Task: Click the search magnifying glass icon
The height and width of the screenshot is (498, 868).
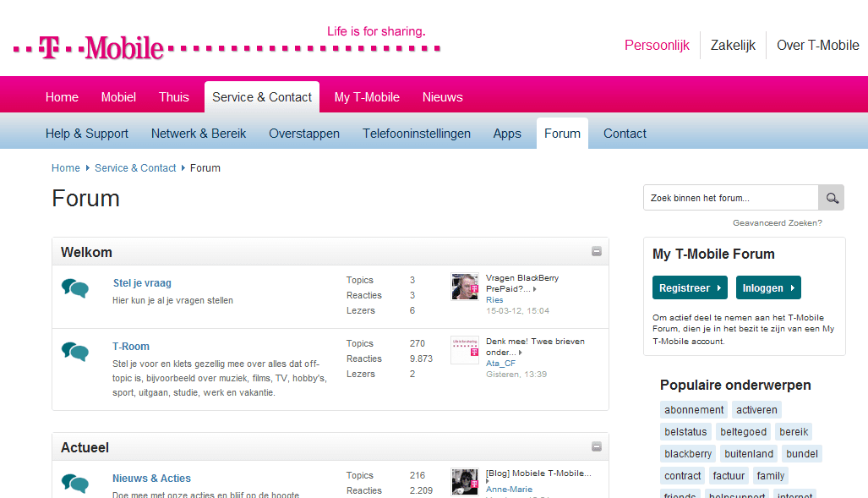Action: coord(831,197)
